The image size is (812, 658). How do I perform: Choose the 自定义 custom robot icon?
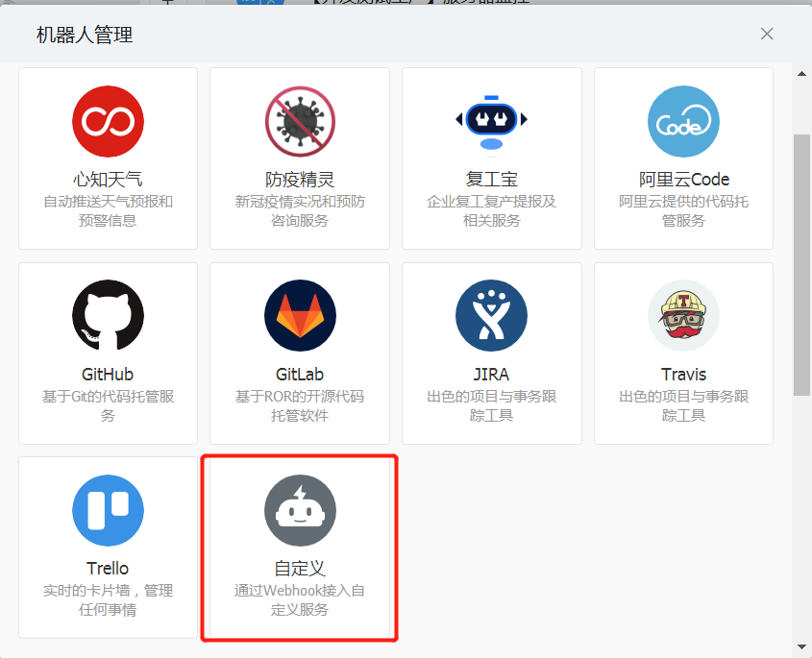point(300,510)
